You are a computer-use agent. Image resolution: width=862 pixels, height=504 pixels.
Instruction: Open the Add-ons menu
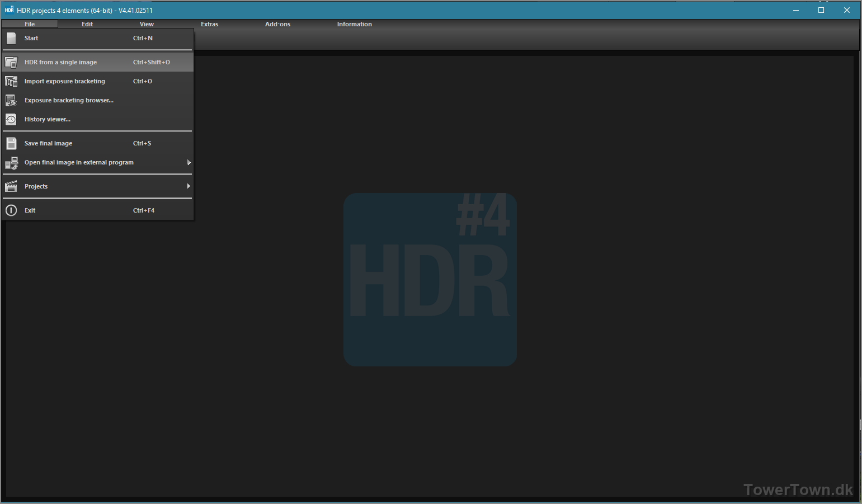277,24
